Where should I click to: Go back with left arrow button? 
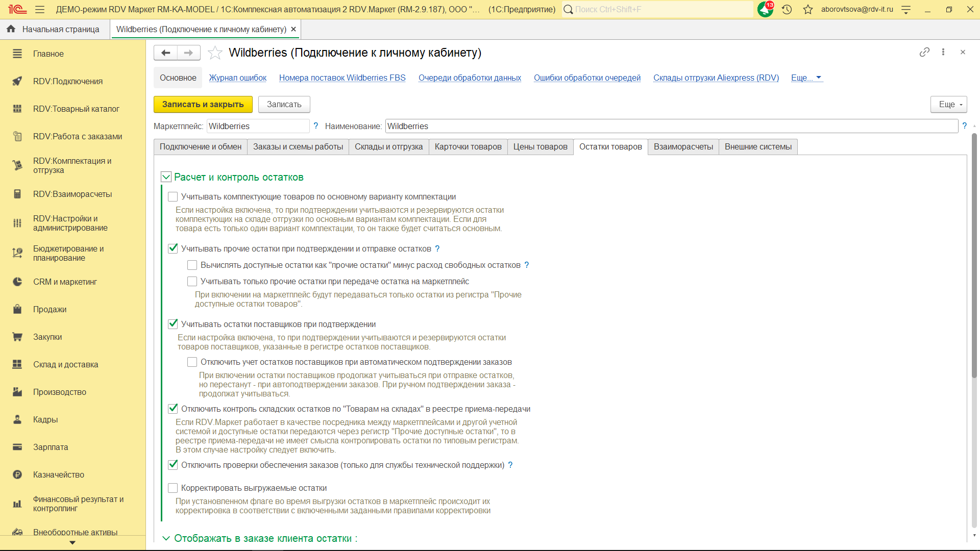(x=165, y=53)
